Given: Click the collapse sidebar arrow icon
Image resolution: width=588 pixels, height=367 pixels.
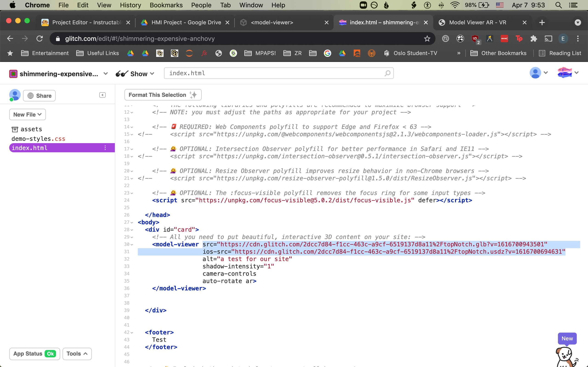Looking at the screenshot, I should (102, 95).
